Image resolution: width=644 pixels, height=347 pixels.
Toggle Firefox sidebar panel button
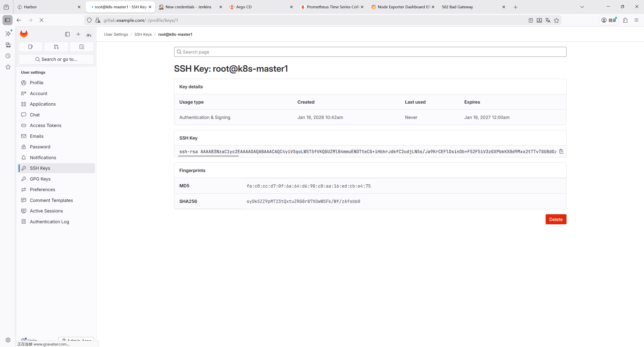pos(8,20)
